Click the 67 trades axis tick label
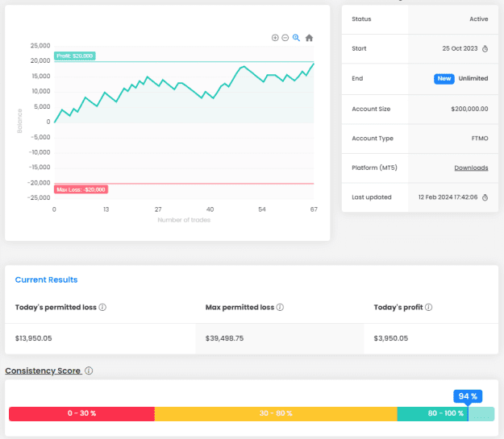 314,209
